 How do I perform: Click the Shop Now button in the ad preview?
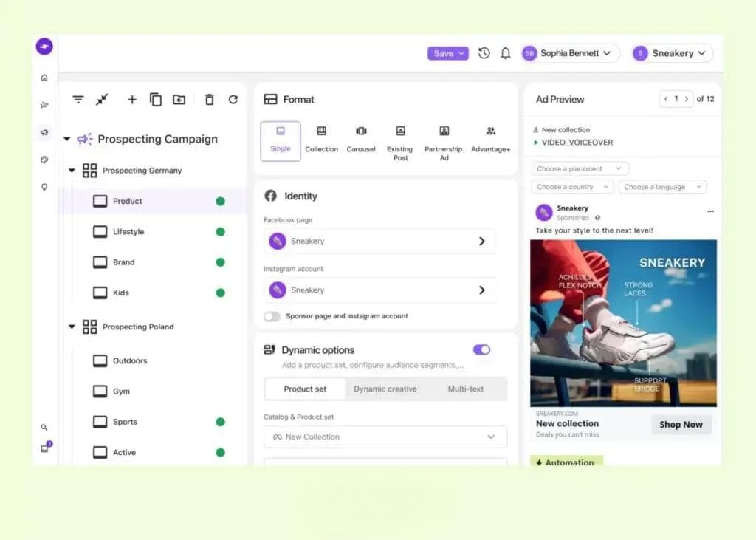pyautogui.click(x=680, y=424)
